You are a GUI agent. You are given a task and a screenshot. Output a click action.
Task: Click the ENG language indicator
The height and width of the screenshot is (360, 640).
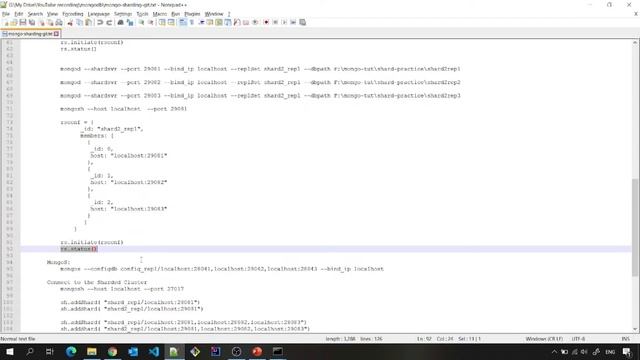[610, 351]
